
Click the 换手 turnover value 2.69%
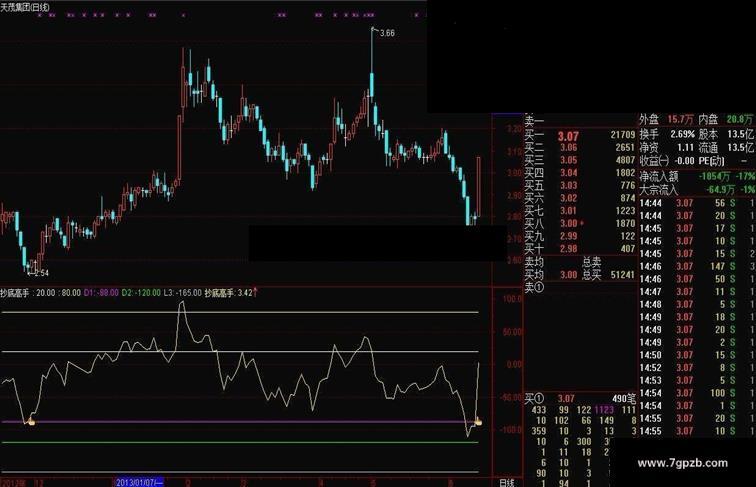tap(682, 134)
